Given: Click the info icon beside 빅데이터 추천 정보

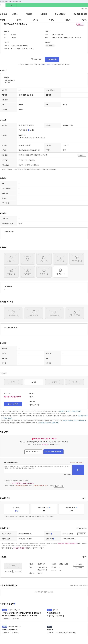Looking at the screenshot, I should pyautogui.click(x=15, y=604).
